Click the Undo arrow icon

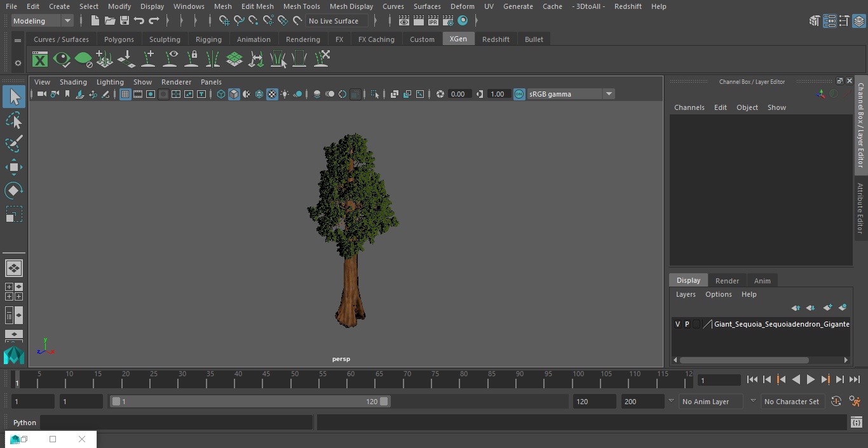pos(139,21)
